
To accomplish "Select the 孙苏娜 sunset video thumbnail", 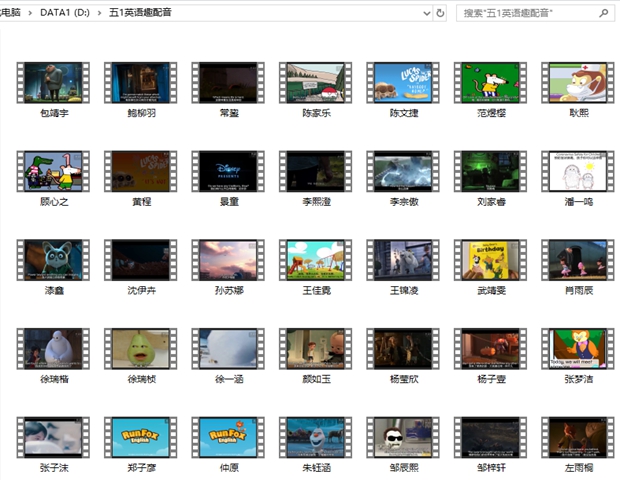I will point(228,260).
